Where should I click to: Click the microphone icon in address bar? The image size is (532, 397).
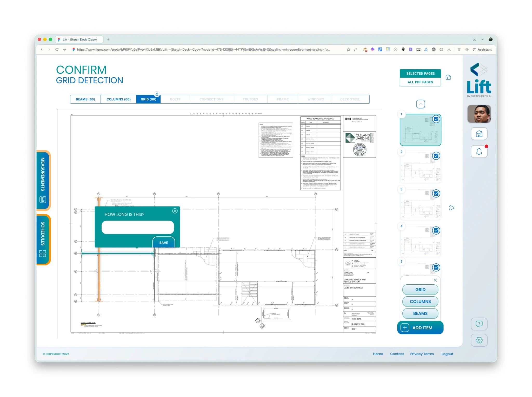point(64,49)
